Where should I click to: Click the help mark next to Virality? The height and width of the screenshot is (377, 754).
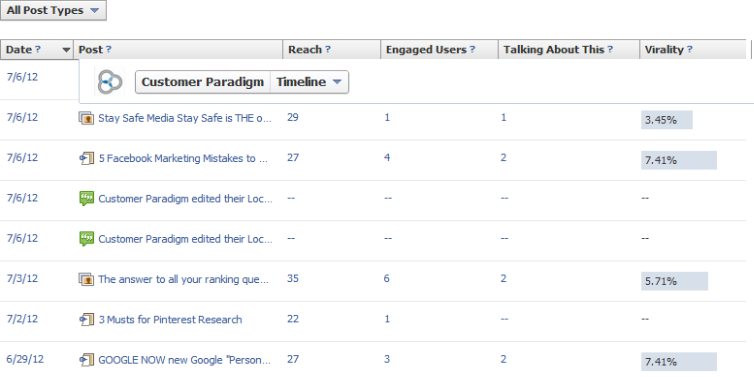point(690,50)
